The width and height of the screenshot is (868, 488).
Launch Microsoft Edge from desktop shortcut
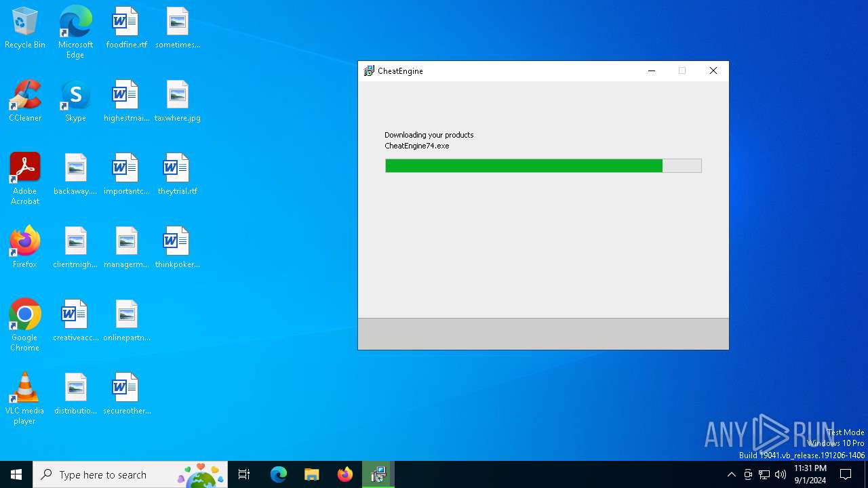coord(75,33)
